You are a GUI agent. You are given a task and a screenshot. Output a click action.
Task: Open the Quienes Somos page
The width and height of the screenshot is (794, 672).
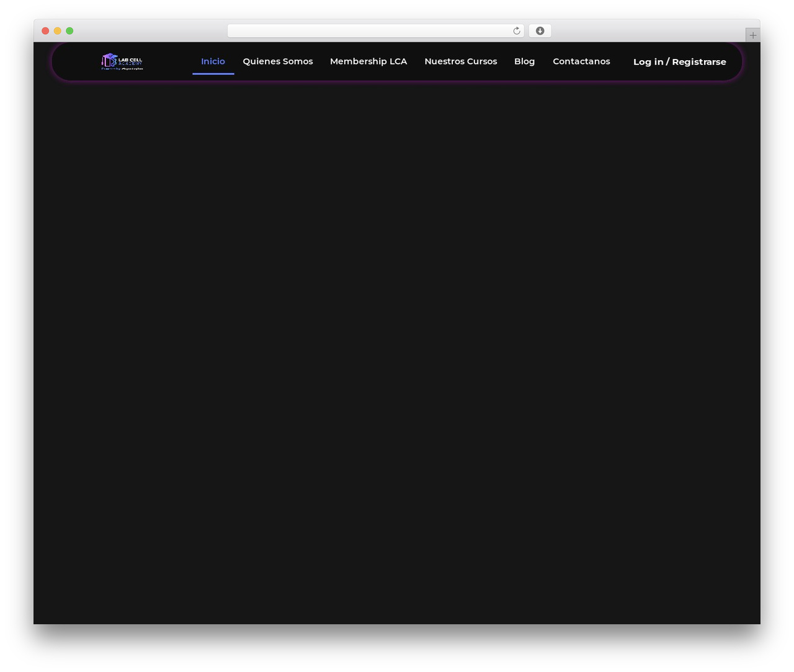(x=278, y=61)
